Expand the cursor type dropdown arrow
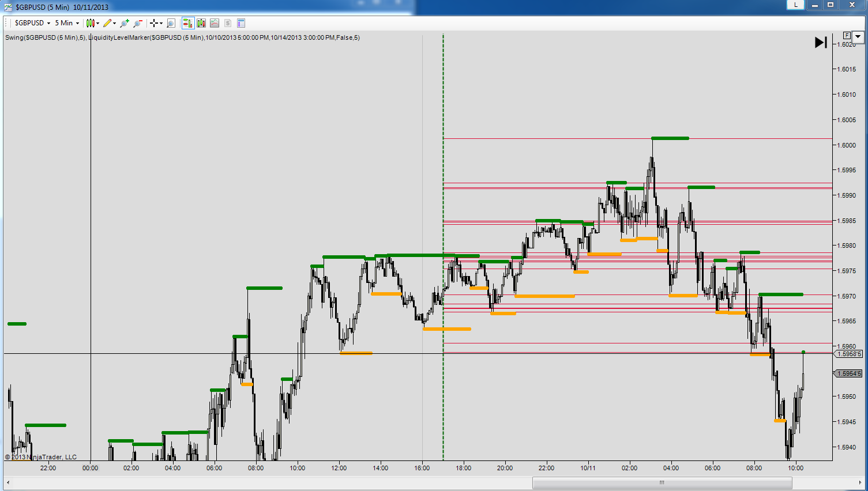Viewport: 868px width, 491px height. point(161,23)
